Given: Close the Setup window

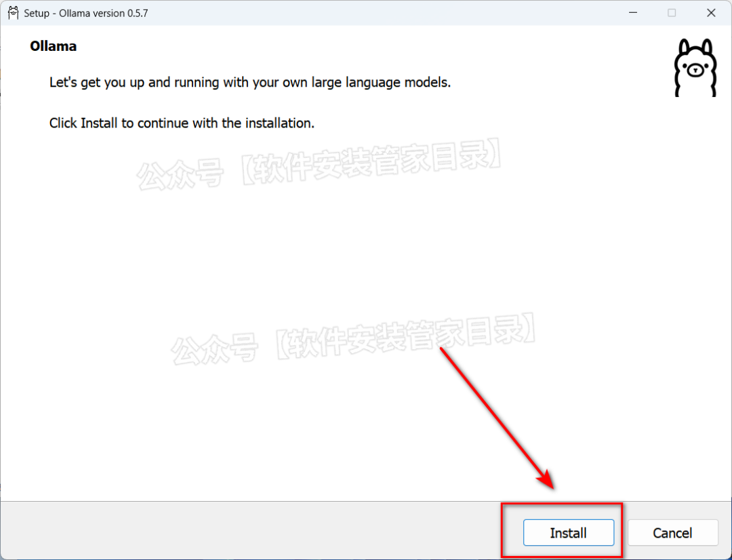Looking at the screenshot, I should coord(710,13).
